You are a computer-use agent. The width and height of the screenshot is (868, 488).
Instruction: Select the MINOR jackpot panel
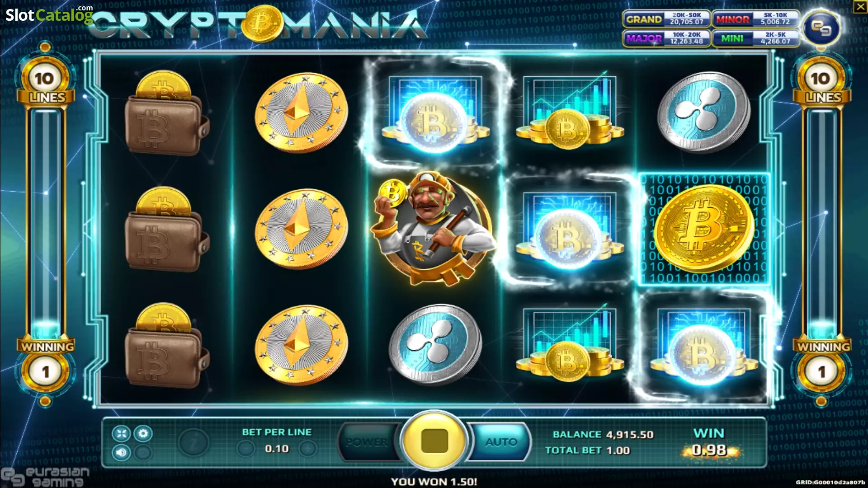click(755, 19)
